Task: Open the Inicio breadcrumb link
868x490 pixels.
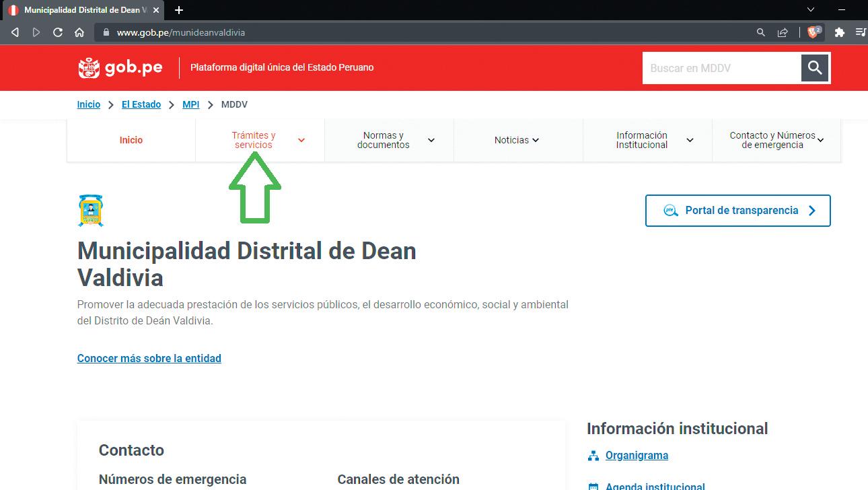Action: point(89,104)
